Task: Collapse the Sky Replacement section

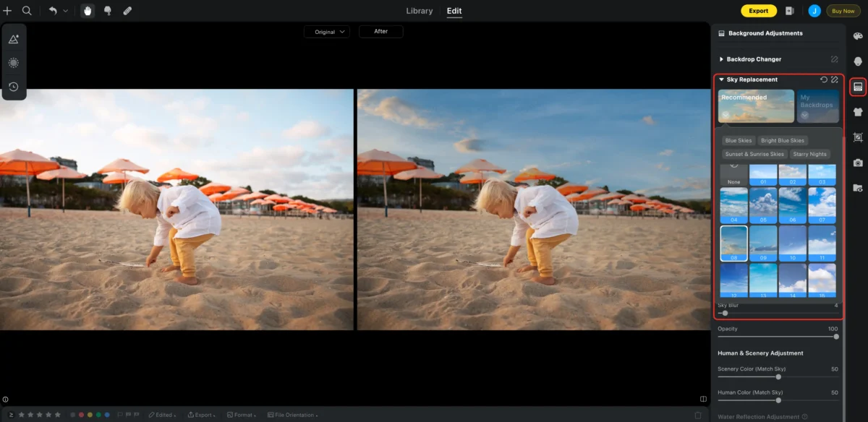Action: [x=721, y=79]
